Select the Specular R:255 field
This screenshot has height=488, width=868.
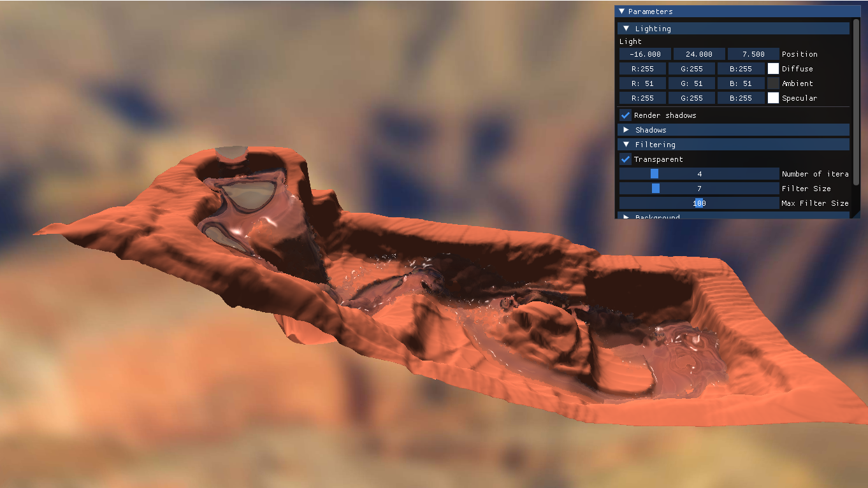pos(642,98)
